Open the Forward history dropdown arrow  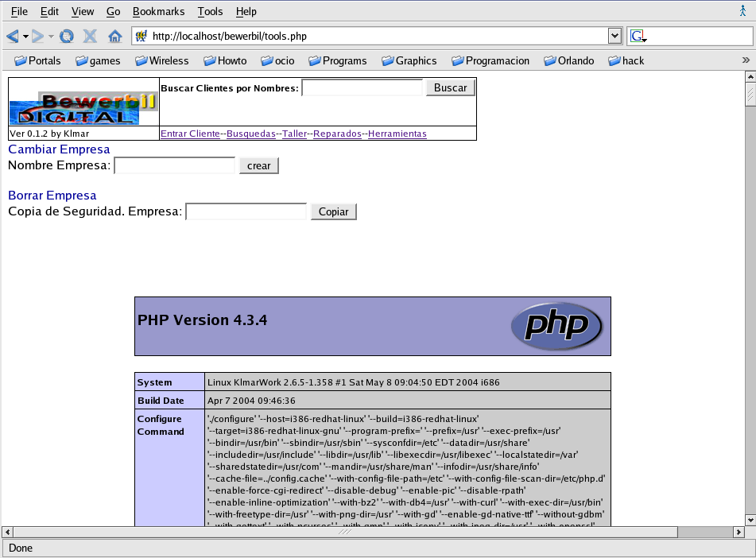click(51, 37)
